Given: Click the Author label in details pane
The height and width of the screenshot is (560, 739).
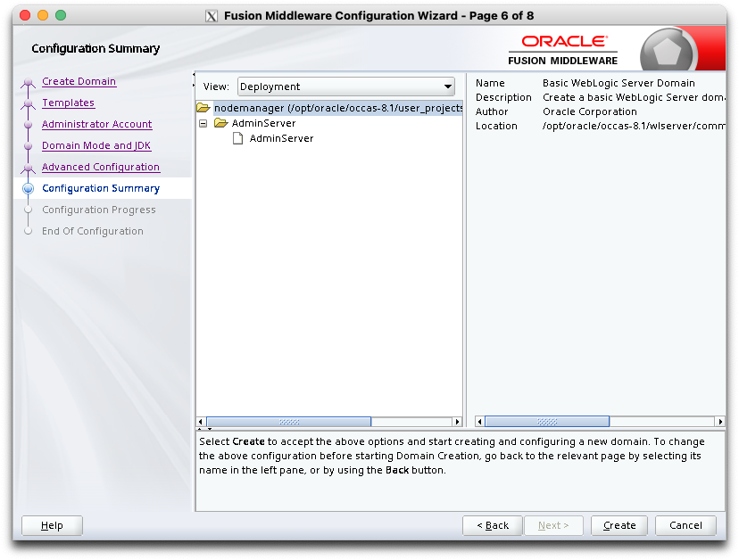Looking at the screenshot, I should (492, 111).
